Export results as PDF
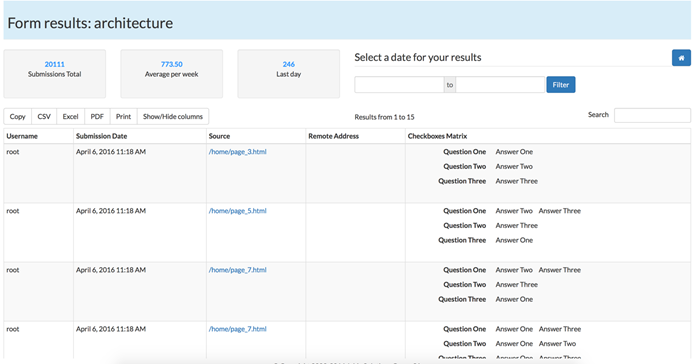This screenshot has height=364, width=698. coord(97,117)
